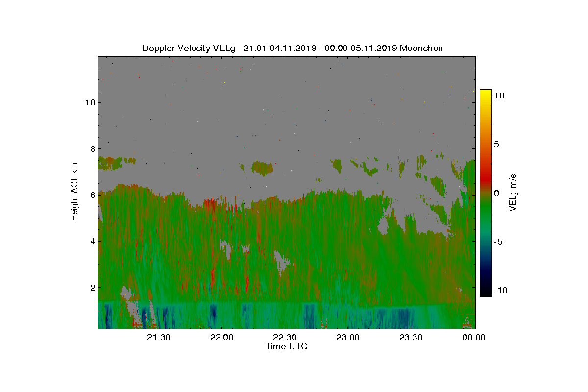This screenshot has width=588, height=392.
Task: Click the '23:30' time tick label
Action: coord(411,337)
